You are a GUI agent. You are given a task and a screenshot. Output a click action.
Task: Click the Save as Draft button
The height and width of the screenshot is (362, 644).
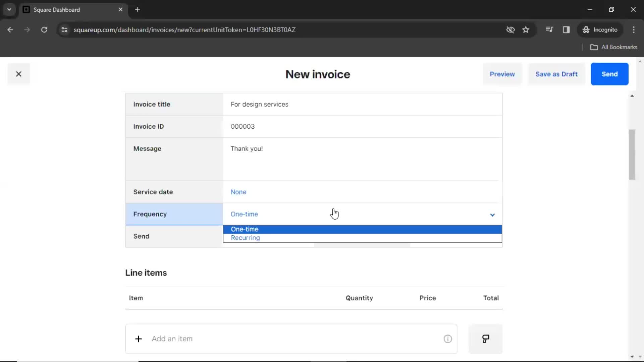pos(556,74)
